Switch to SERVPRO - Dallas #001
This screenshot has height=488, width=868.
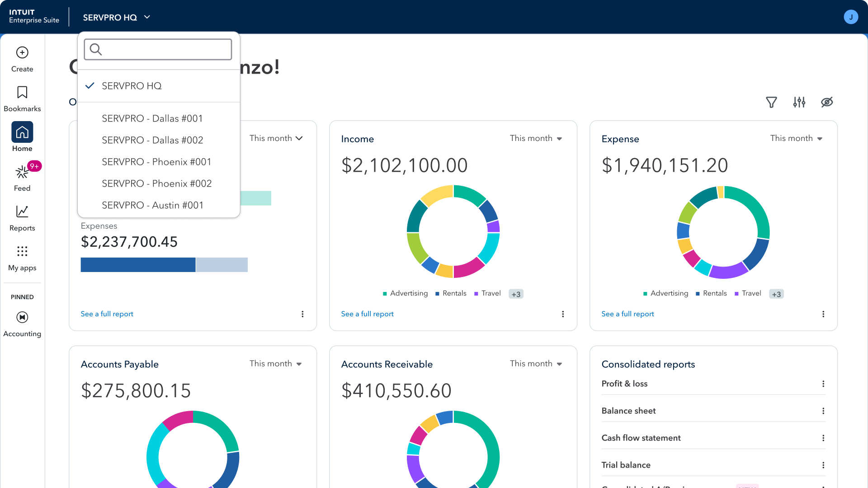coord(159,118)
